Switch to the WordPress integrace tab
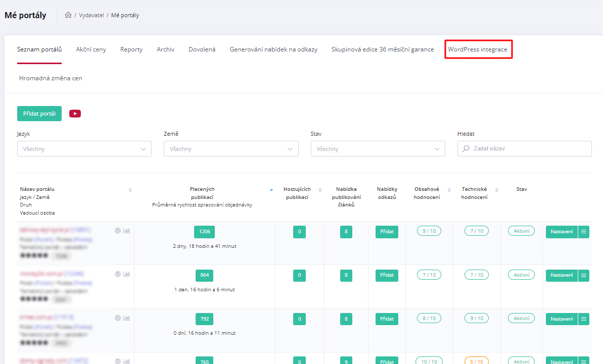Viewport: 603px width, 364px height. click(477, 49)
